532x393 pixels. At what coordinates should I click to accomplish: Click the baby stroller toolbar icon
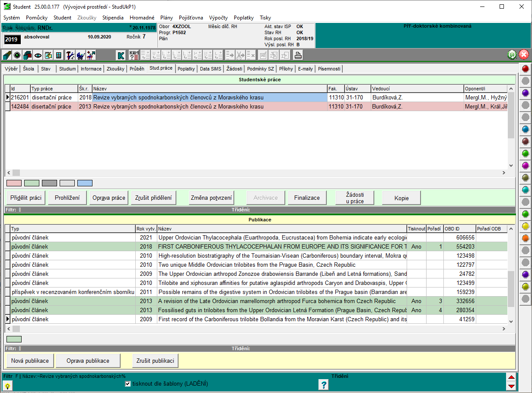[80, 55]
